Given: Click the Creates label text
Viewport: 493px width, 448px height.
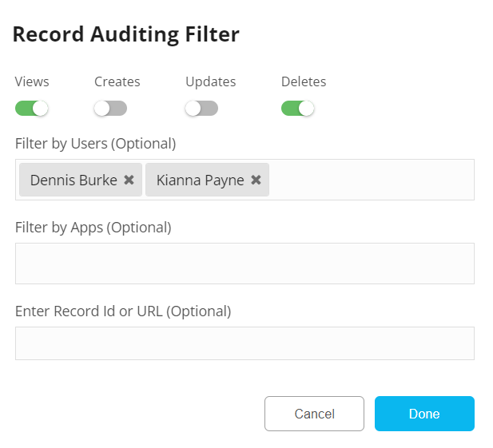Looking at the screenshot, I should tap(117, 81).
